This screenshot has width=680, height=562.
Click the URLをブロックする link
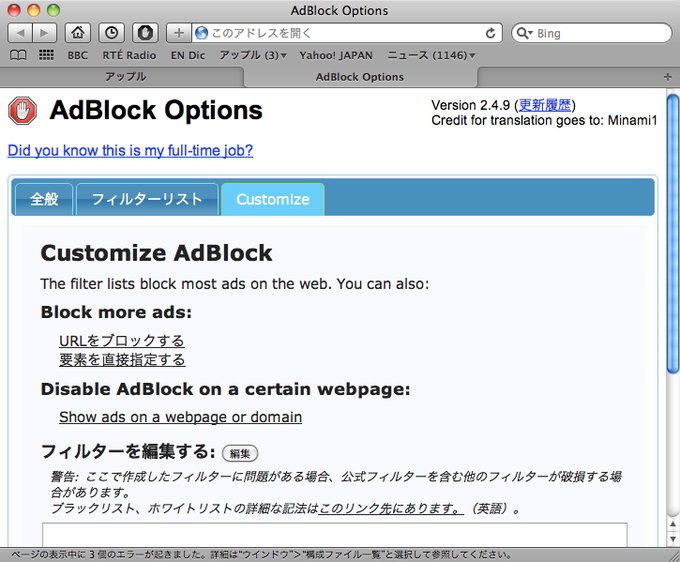tap(122, 341)
